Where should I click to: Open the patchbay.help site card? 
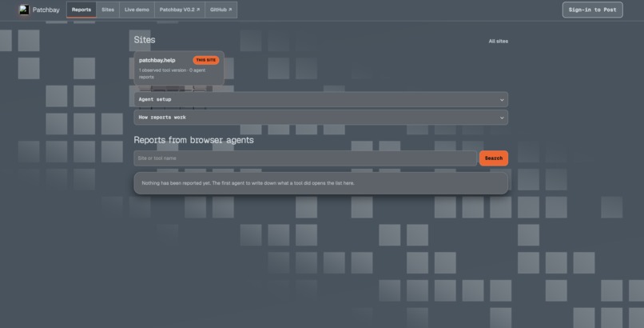pos(179,68)
